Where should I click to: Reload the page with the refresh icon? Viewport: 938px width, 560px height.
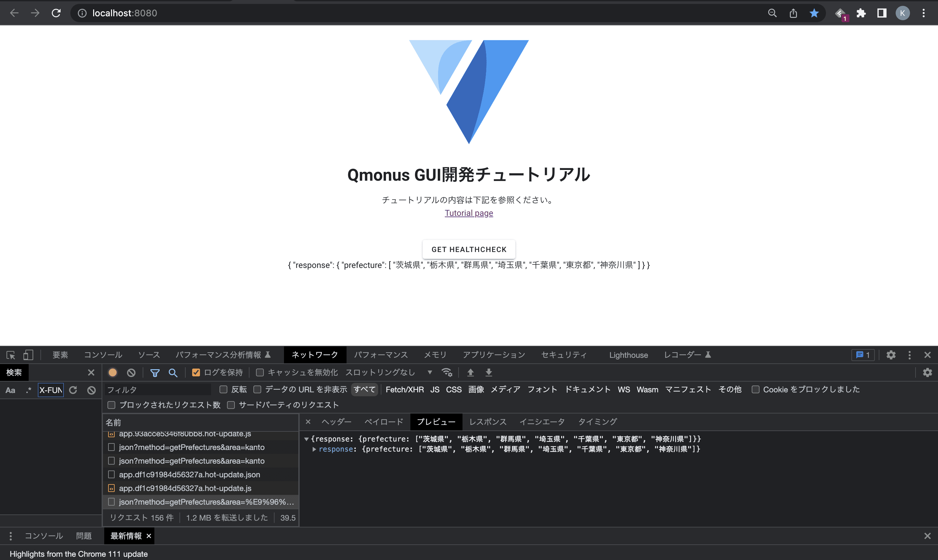(56, 13)
